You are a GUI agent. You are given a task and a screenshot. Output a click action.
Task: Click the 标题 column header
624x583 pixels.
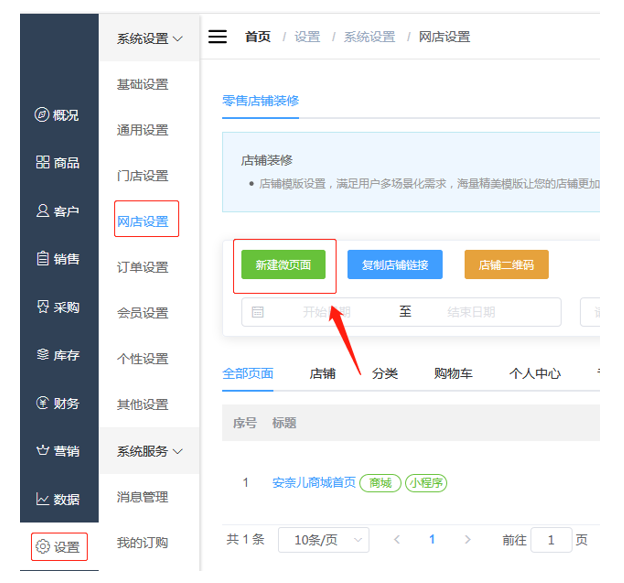click(284, 423)
